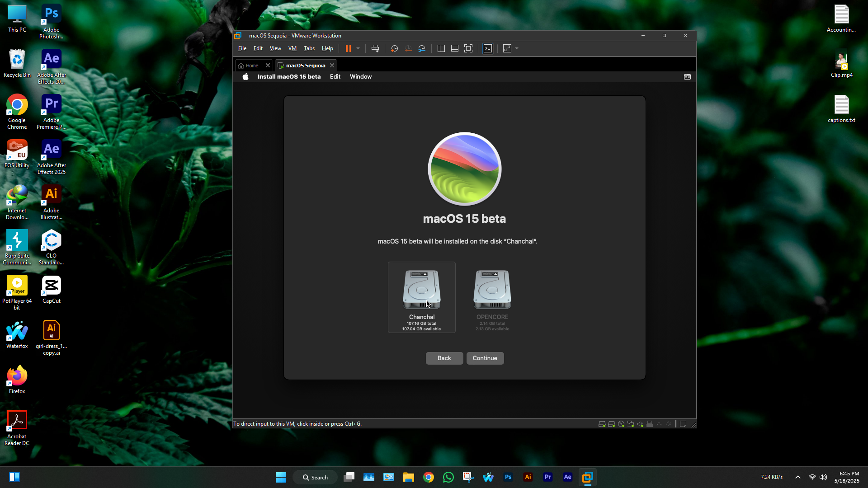Open the snapshot manager wrench-clock icon
Image resolution: width=868 pixels, height=488 pixels.
(422, 48)
